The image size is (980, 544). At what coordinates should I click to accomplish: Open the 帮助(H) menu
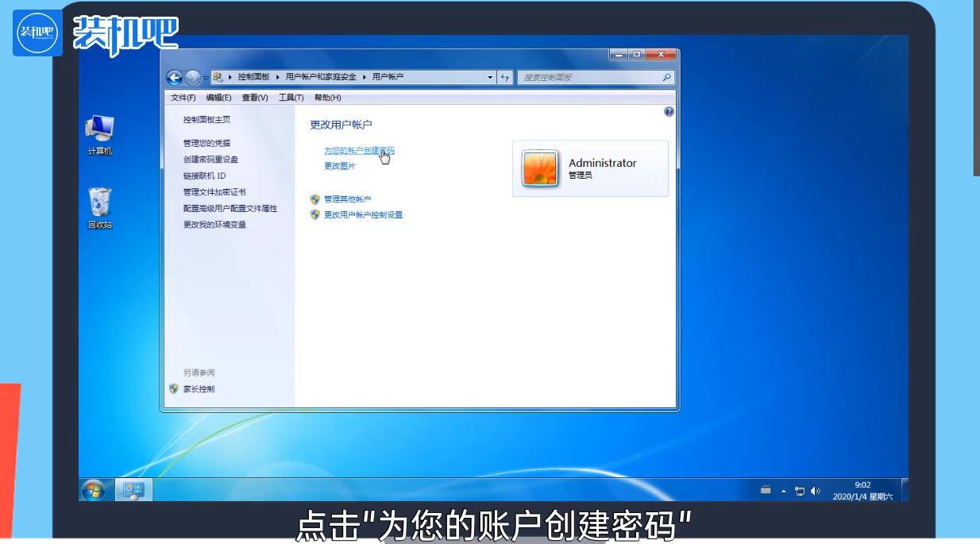pyautogui.click(x=327, y=98)
